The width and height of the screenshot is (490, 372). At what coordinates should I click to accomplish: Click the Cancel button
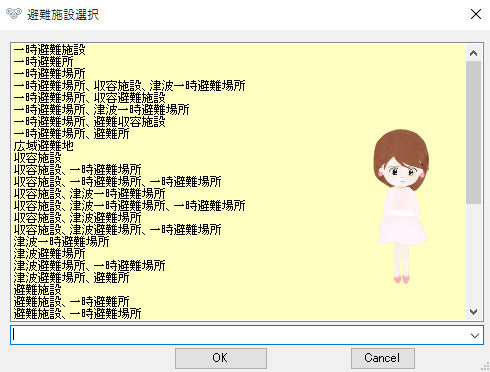[382, 358]
